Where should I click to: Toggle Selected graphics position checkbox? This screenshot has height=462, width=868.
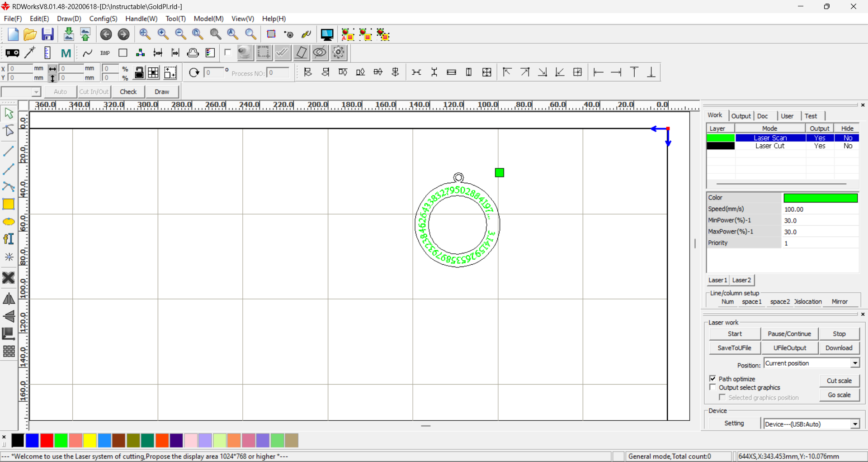click(x=722, y=397)
